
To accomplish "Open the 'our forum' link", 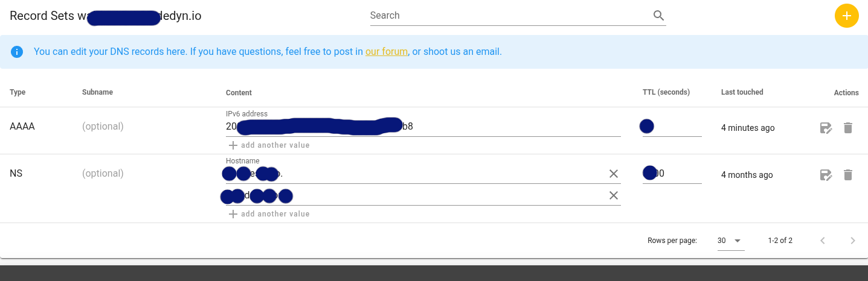I will pos(386,52).
